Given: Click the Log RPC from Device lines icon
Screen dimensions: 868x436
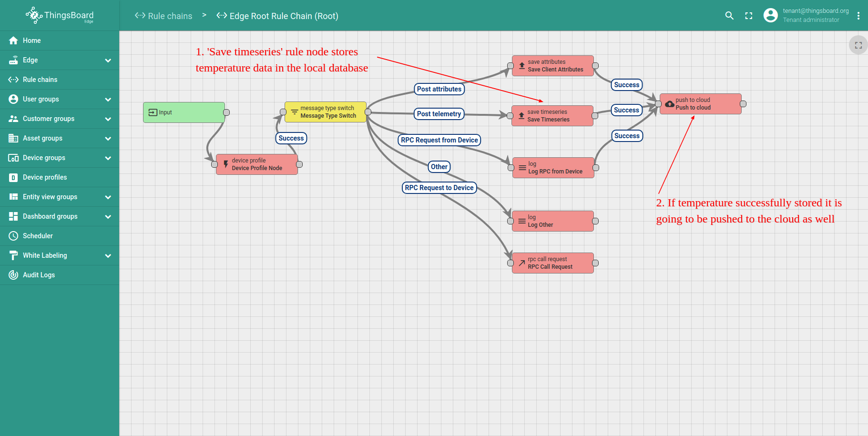Looking at the screenshot, I should [x=522, y=168].
